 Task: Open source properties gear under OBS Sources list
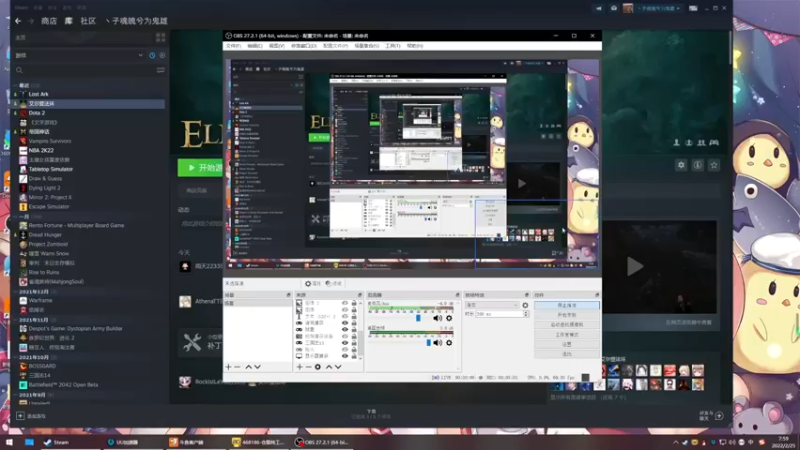point(317,367)
